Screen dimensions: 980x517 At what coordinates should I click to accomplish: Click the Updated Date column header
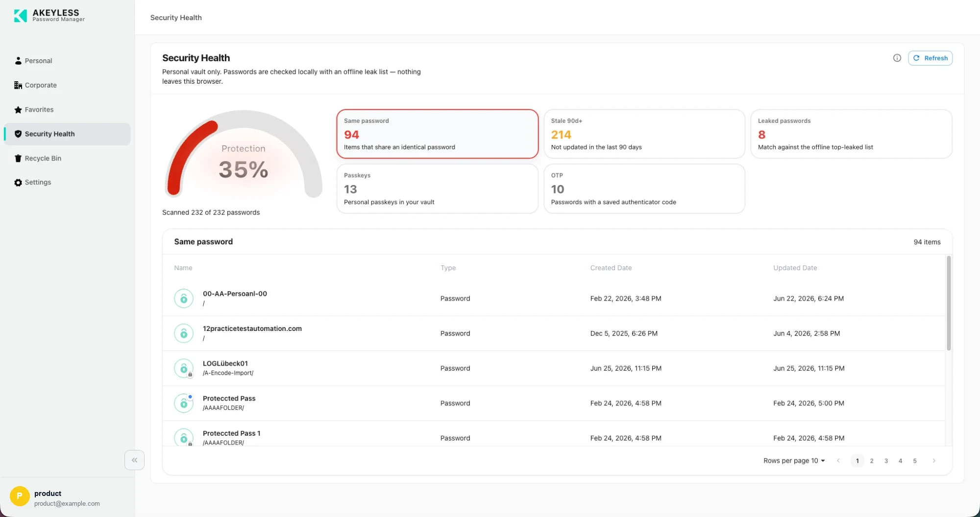(795, 268)
